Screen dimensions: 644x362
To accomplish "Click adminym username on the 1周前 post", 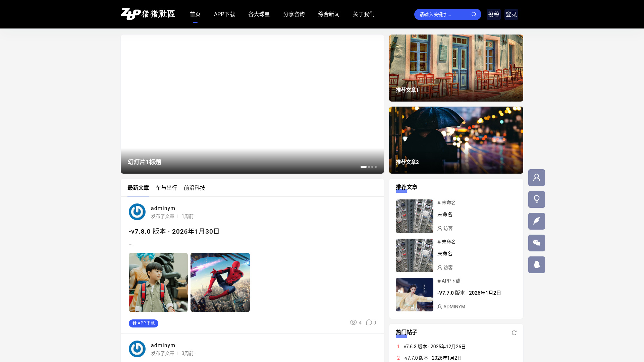I will pyautogui.click(x=163, y=208).
